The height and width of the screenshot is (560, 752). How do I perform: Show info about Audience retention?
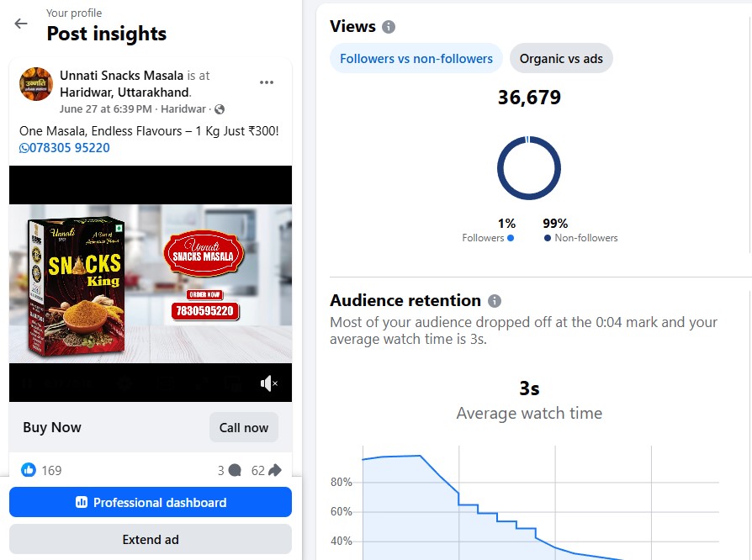click(x=495, y=301)
